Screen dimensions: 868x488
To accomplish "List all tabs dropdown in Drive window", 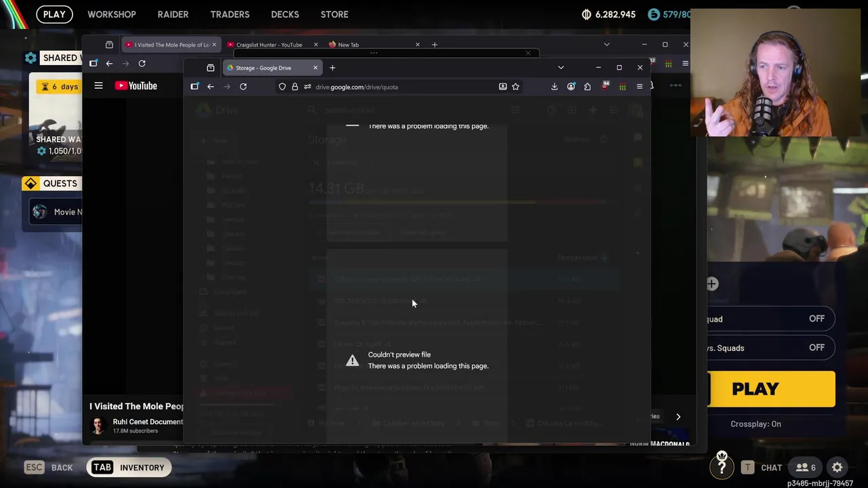I will [x=561, y=68].
